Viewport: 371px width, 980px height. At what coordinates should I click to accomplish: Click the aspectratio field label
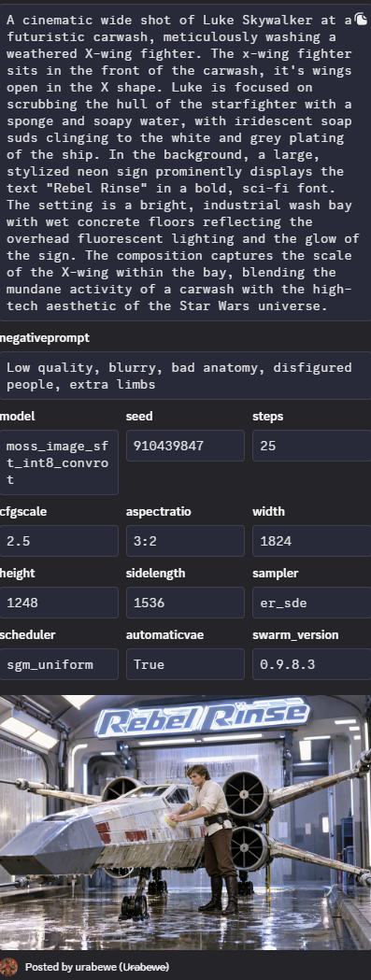(158, 511)
